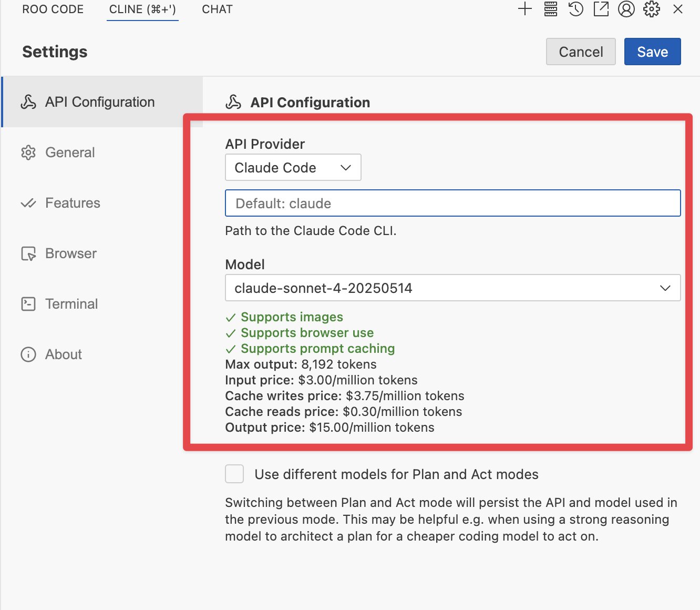Enable different models for Plan and Act
This screenshot has height=610, width=700.
(x=234, y=474)
